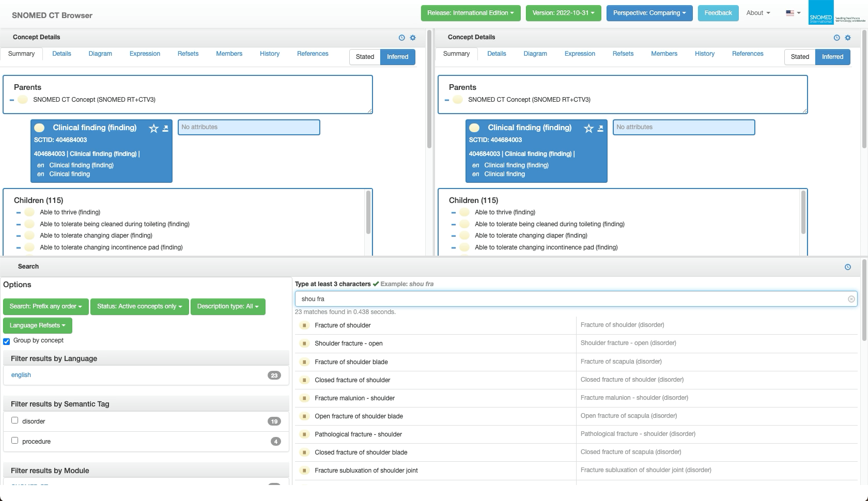The width and height of the screenshot is (868, 501).
Task: Click share icon on left Clinical finding card
Action: [165, 129]
